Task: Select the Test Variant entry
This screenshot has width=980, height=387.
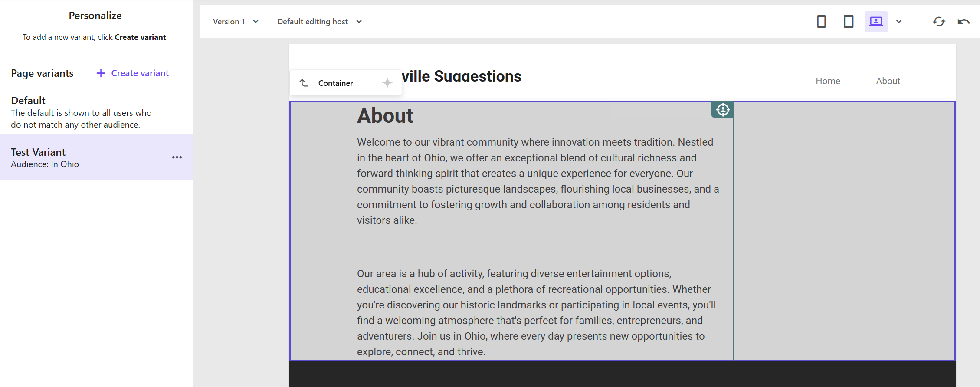Action: [x=96, y=157]
